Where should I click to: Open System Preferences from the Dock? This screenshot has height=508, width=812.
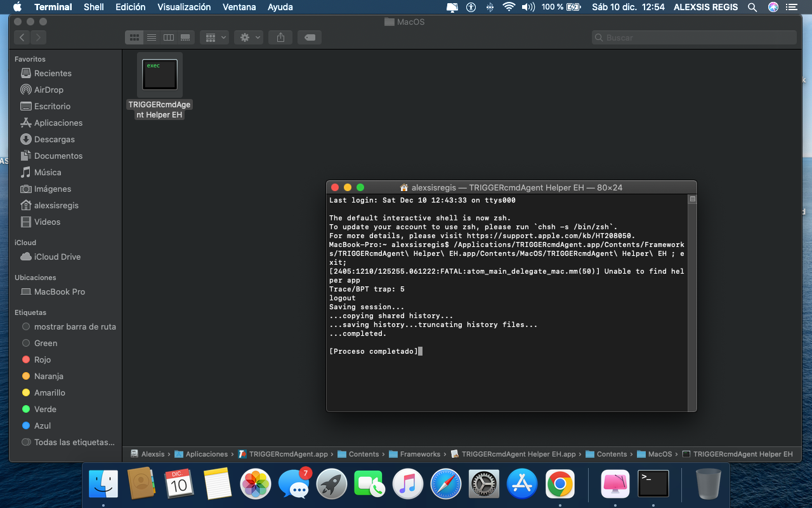click(484, 485)
